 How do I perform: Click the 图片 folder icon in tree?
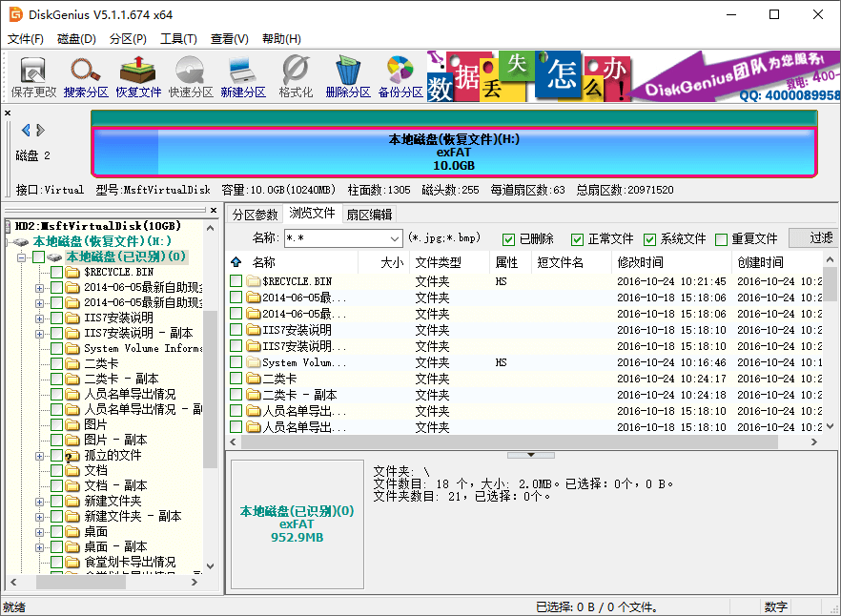(x=72, y=425)
